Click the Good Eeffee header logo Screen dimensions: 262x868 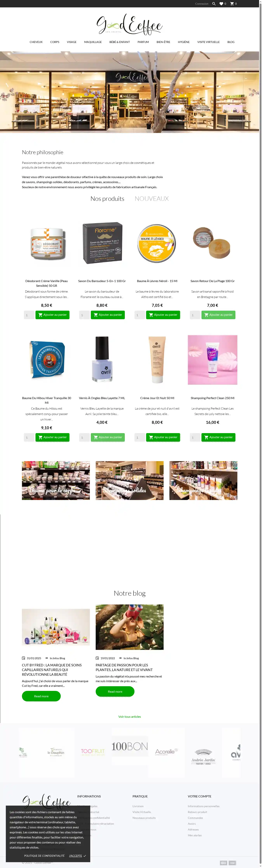click(x=129, y=25)
